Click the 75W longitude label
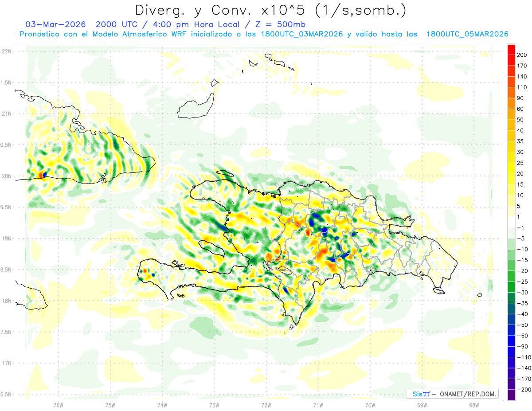532x411 pixels. click(110, 405)
